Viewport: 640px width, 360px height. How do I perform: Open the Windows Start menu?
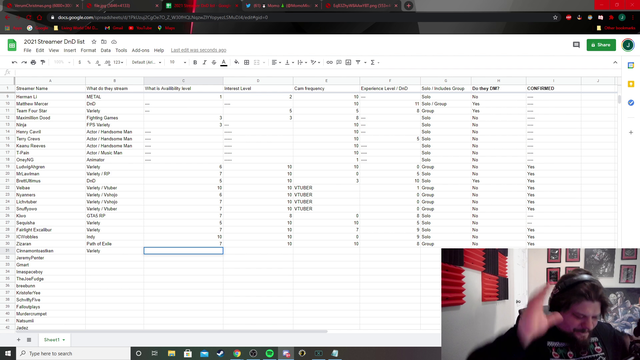click(8, 353)
